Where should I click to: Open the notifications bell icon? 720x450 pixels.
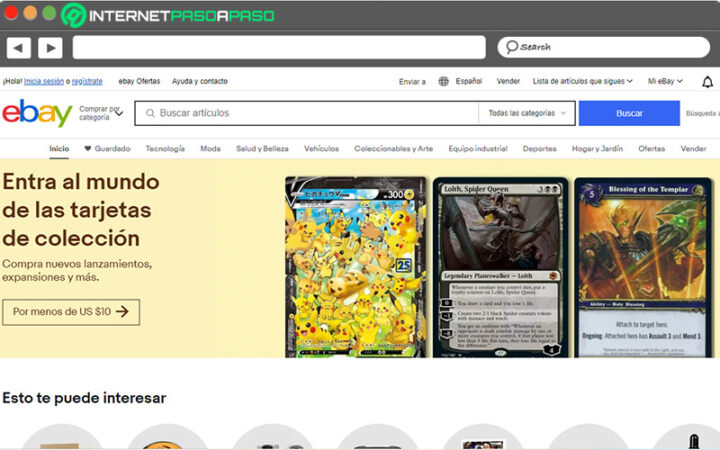708,82
